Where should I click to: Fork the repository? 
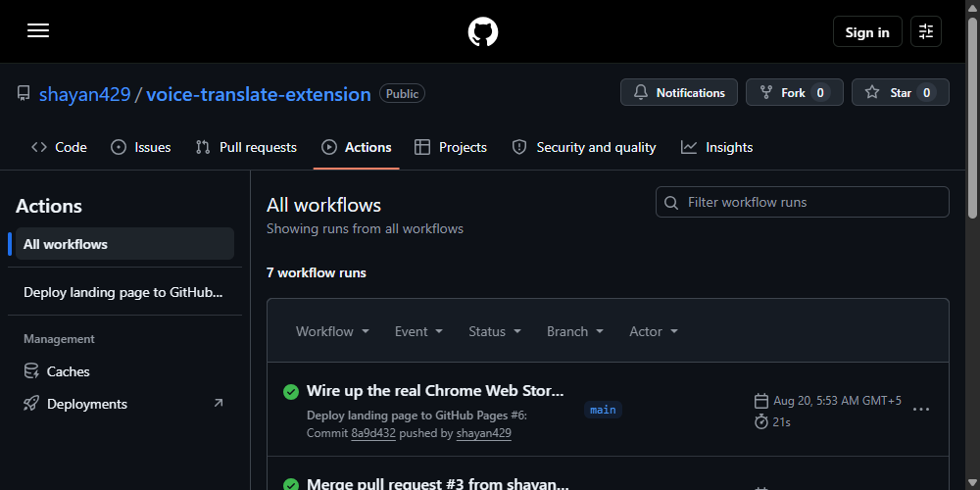click(x=795, y=92)
